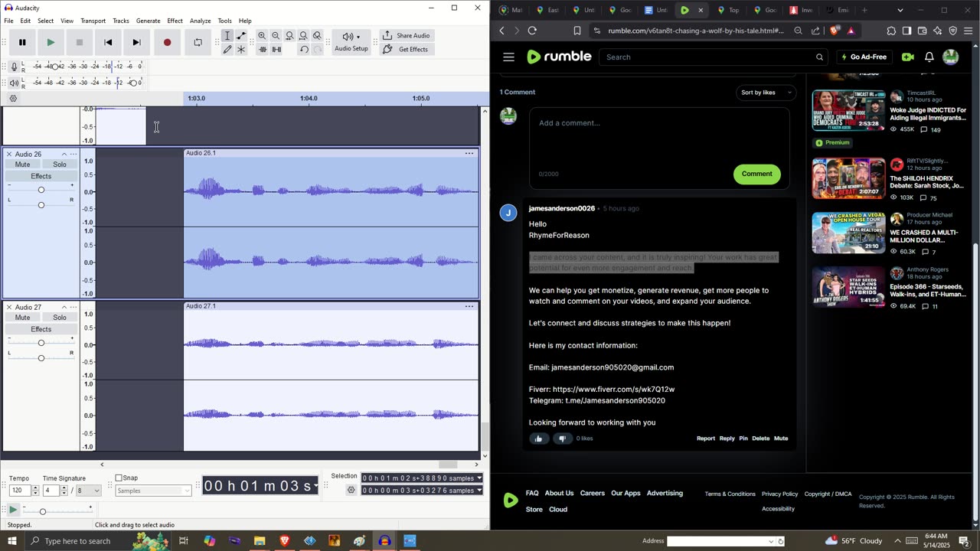Select the Envelope tool
The height and width of the screenshot is (551, 980).
[x=241, y=36]
